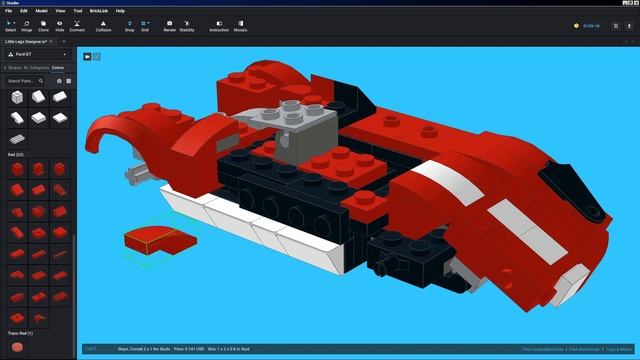Viewport: 640px width, 360px height.
Task: Choose the Select tool
Action: (x=10, y=26)
